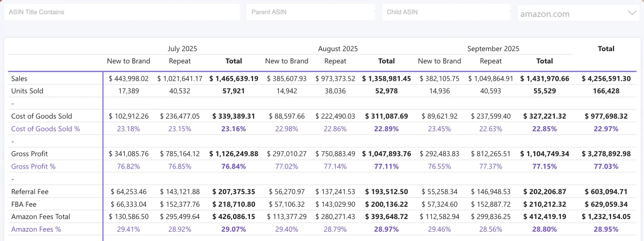The width and height of the screenshot is (644, 241).
Task: Click the Gross Profit % row label
Action: point(33,167)
